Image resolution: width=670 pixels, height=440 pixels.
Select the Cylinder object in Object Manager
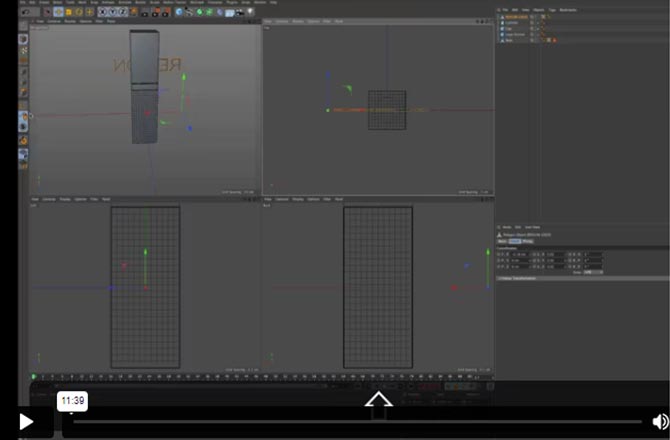(x=511, y=22)
